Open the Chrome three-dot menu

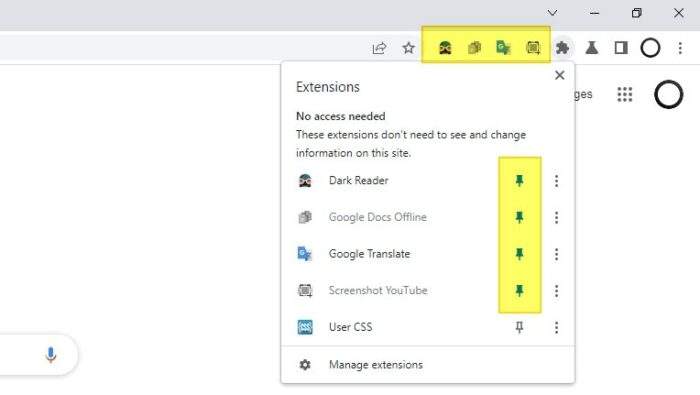(680, 48)
